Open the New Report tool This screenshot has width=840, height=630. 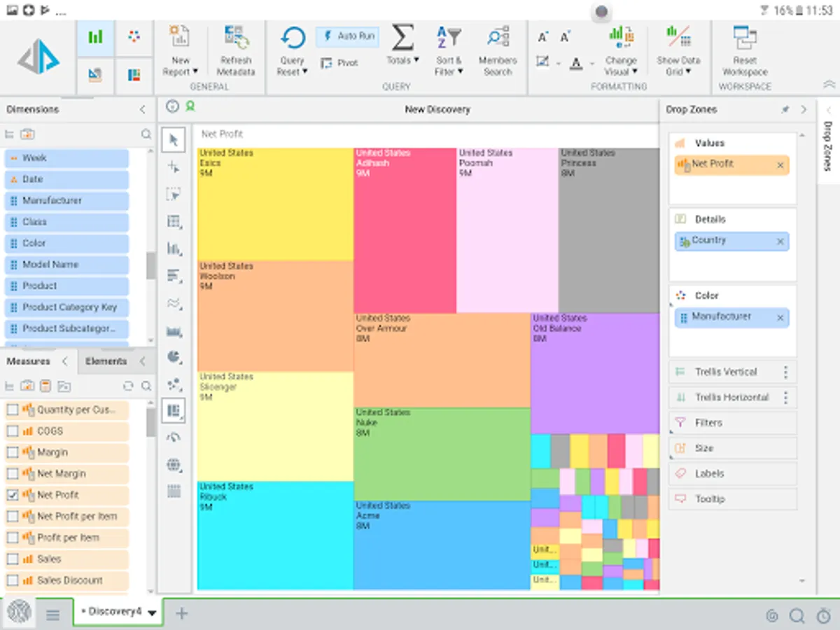[x=181, y=50]
